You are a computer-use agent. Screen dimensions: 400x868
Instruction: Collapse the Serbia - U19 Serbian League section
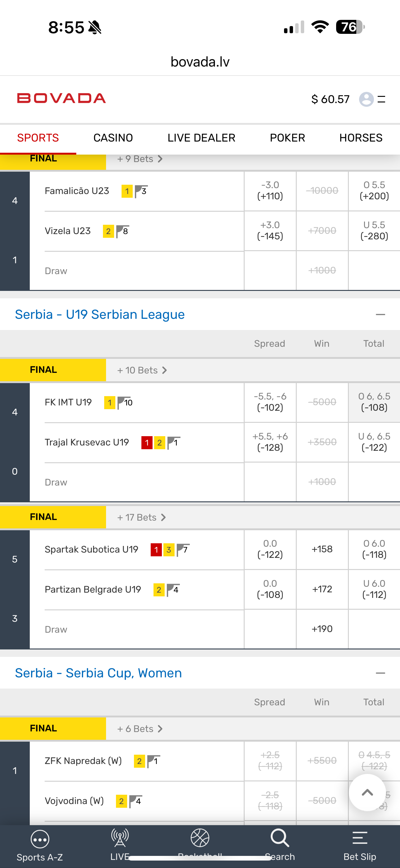380,314
